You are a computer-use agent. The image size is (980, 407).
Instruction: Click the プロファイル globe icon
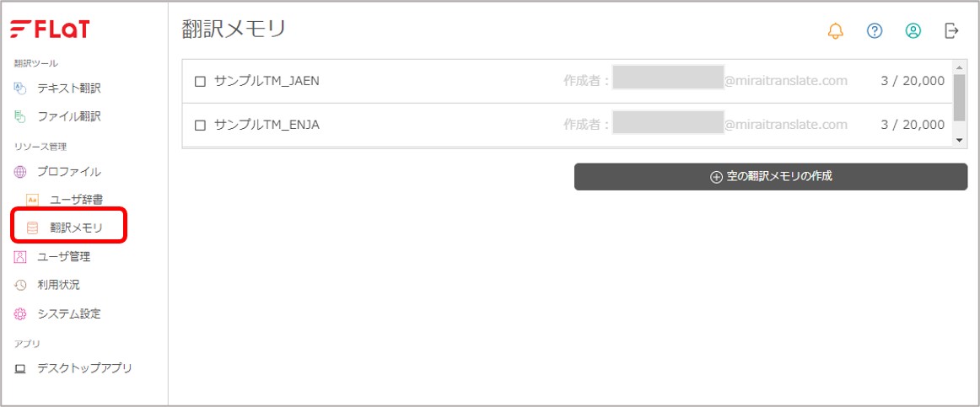tap(20, 172)
